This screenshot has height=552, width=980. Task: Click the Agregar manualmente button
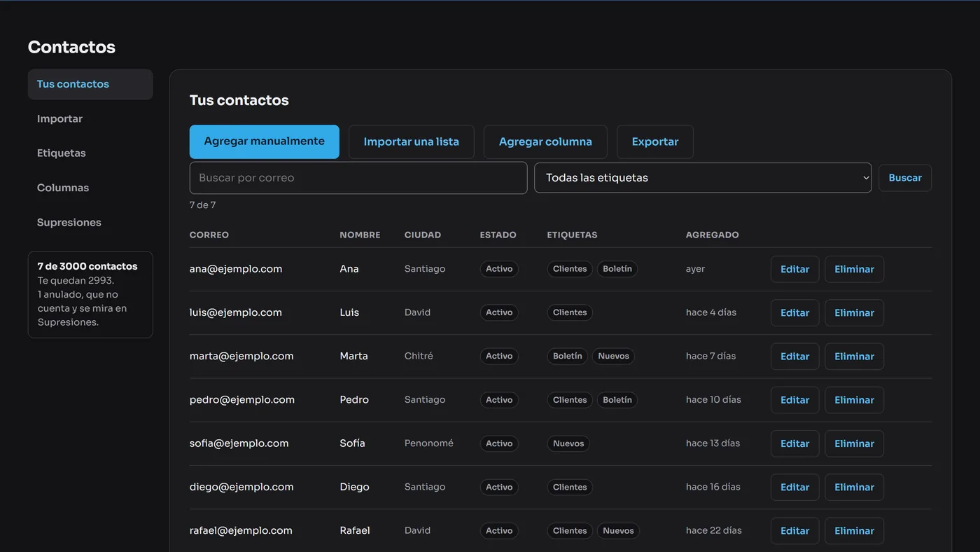click(265, 142)
